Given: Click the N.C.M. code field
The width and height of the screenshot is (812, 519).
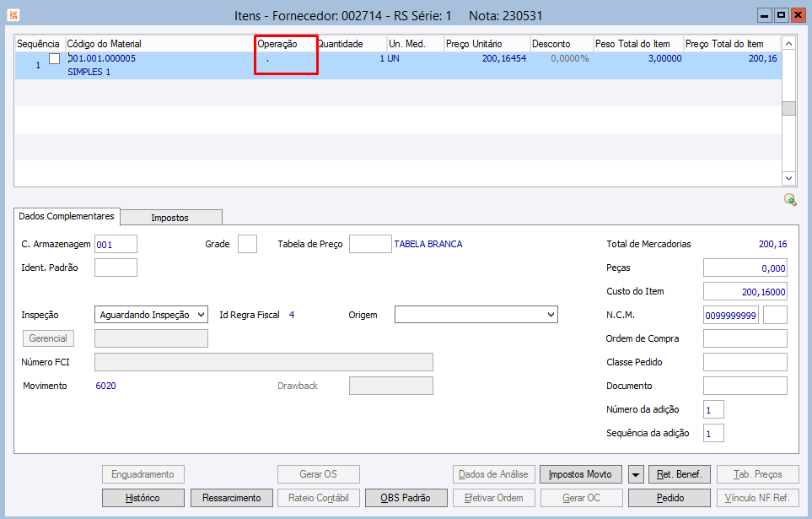Looking at the screenshot, I should [731, 315].
